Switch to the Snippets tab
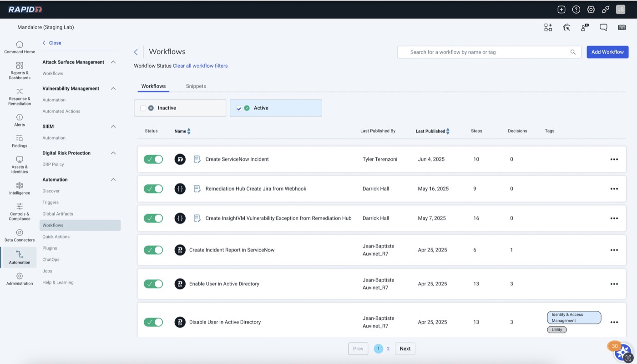Screen dimensions: 637x364 coord(196,86)
